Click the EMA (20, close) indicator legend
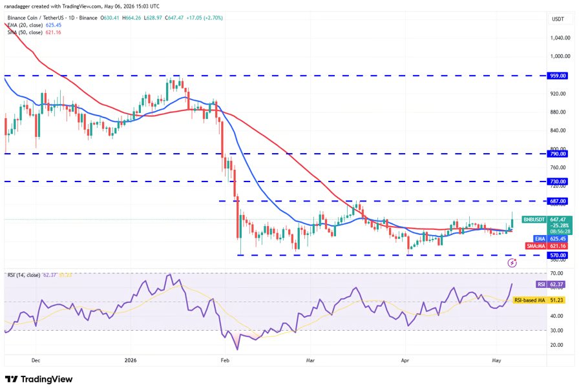This screenshot has width=579, height=392. 34,25
